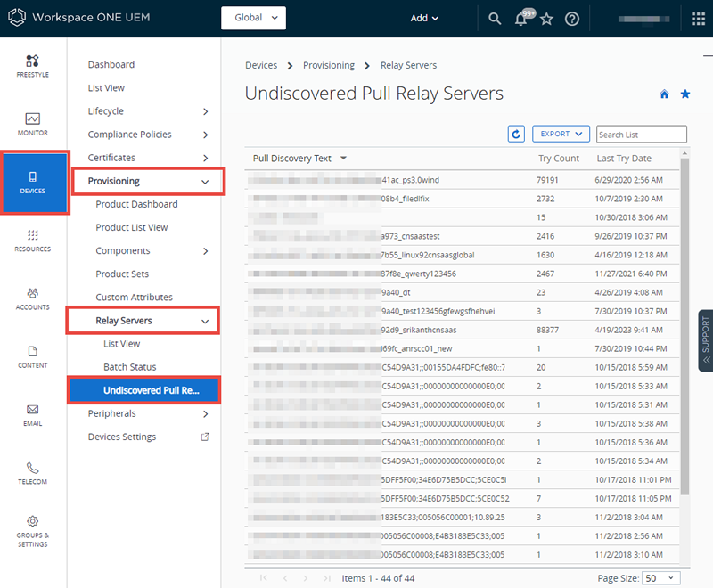Open Product Sets
713x588 pixels.
pyautogui.click(x=122, y=274)
